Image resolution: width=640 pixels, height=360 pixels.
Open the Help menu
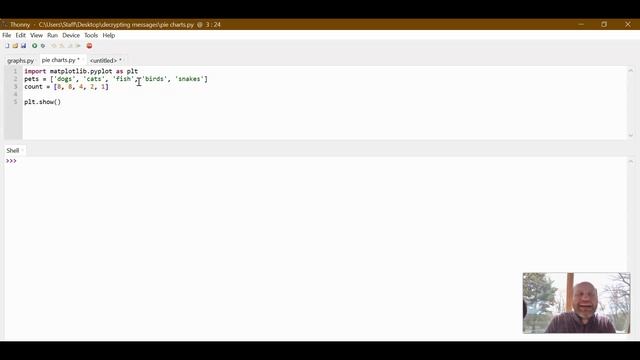click(109, 35)
